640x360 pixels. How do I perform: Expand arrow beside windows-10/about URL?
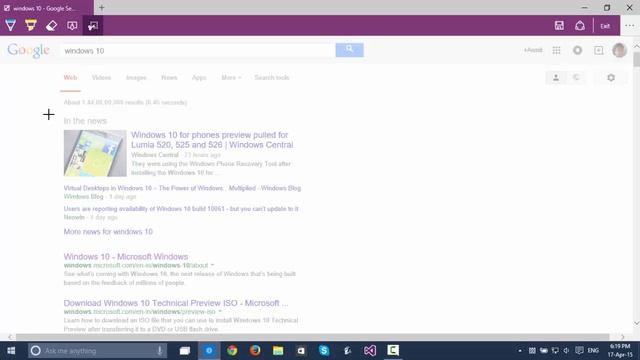pyautogui.click(x=212, y=265)
